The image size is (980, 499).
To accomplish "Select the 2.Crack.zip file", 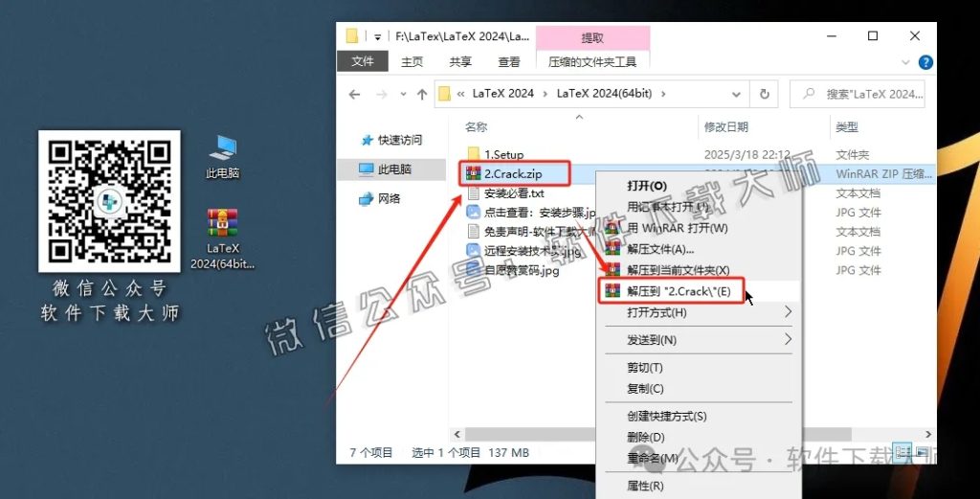I will pyautogui.click(x=505, y=174).
